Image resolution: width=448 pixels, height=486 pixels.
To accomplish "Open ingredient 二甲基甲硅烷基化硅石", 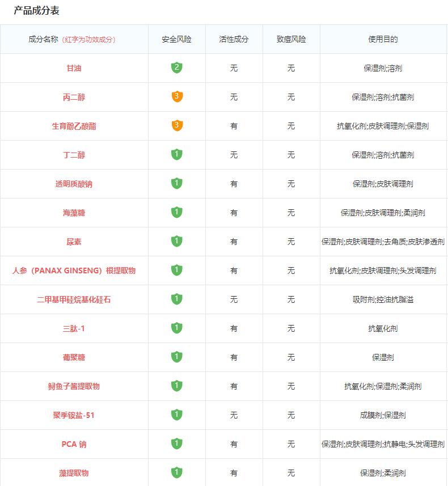I will click(74, 299).
